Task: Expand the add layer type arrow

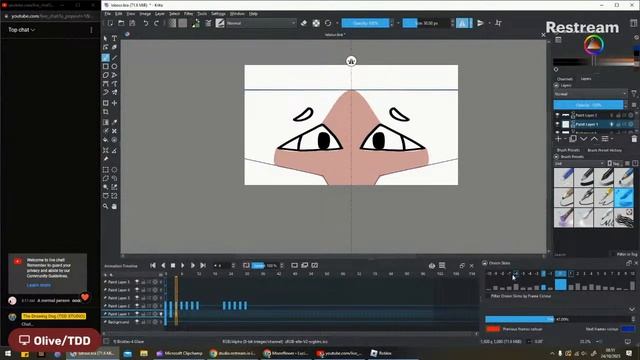Action: pos(565,139)
